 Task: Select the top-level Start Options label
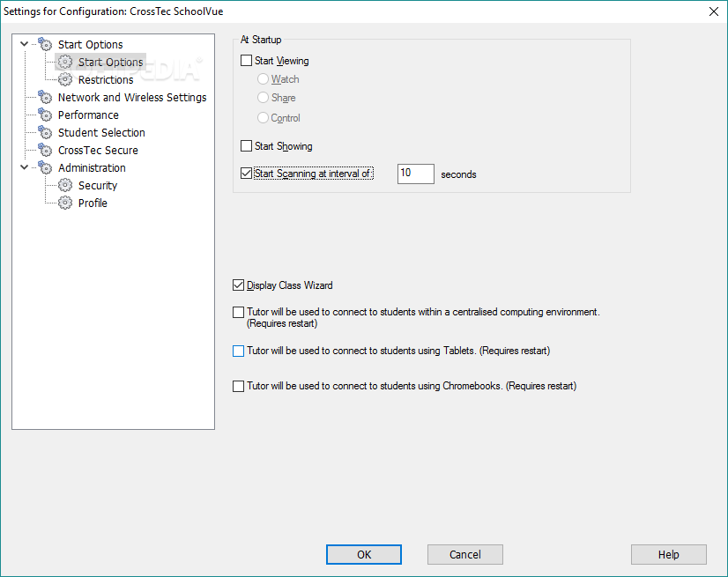tap(91, 45)
